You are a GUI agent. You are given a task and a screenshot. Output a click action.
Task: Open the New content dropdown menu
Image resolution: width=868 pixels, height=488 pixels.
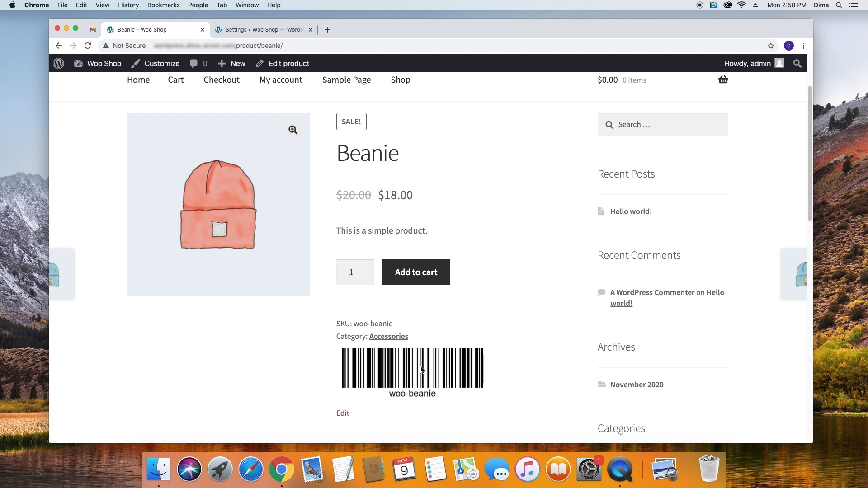(x=232, y=63)
